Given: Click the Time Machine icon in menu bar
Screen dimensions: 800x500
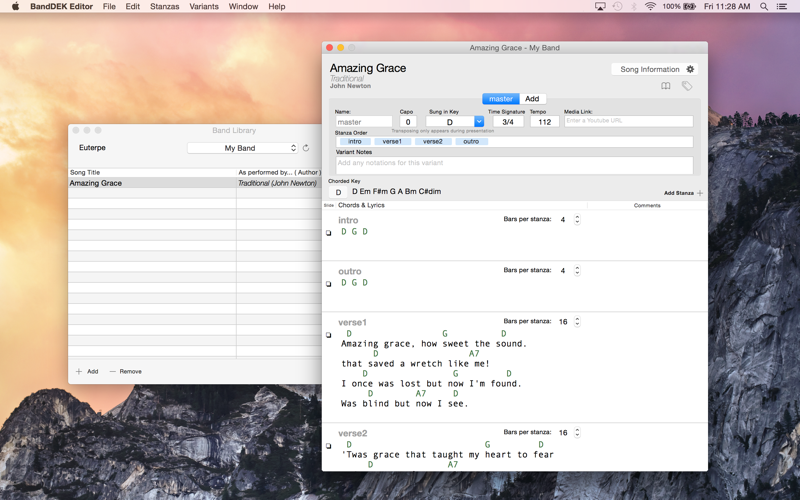Looking at the screenshot, I should pyautogui.click(x=617, y=6).
